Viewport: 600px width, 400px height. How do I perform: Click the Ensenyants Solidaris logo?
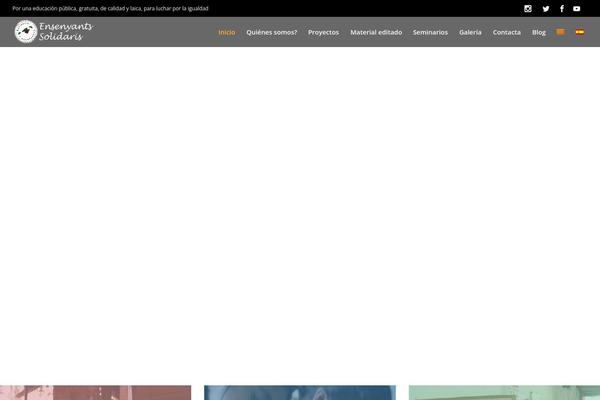point(54,31)
